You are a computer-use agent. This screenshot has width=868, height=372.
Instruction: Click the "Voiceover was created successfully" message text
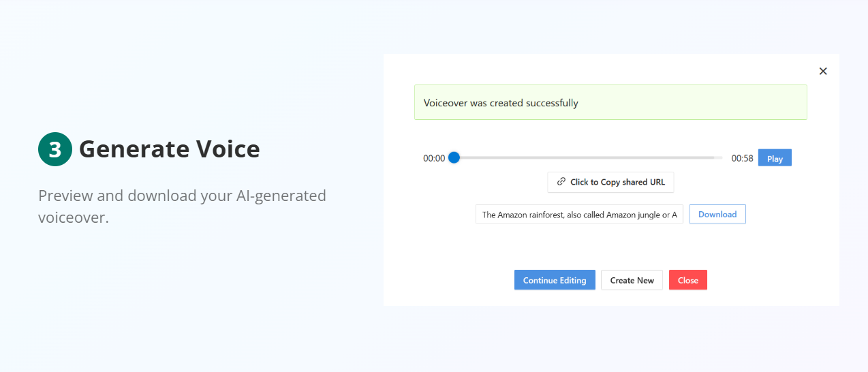pos(501,104)
